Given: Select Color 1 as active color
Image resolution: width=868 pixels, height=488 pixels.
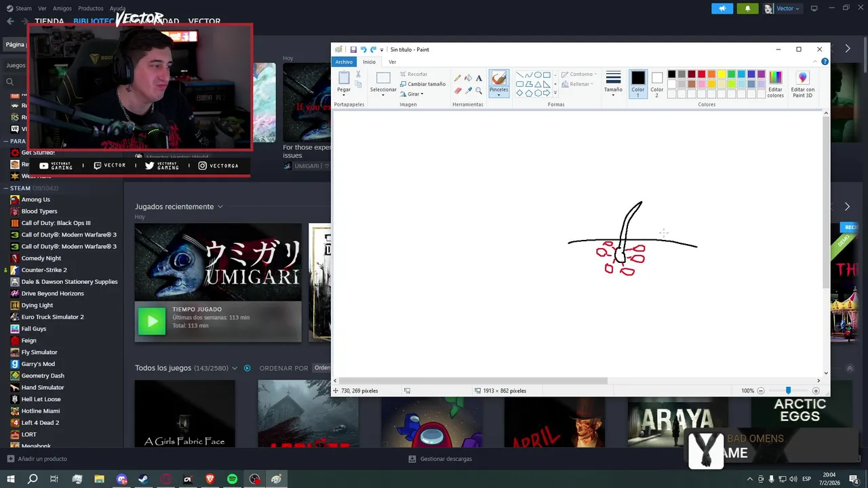Looking at the screenshot, I should point(638,84).
